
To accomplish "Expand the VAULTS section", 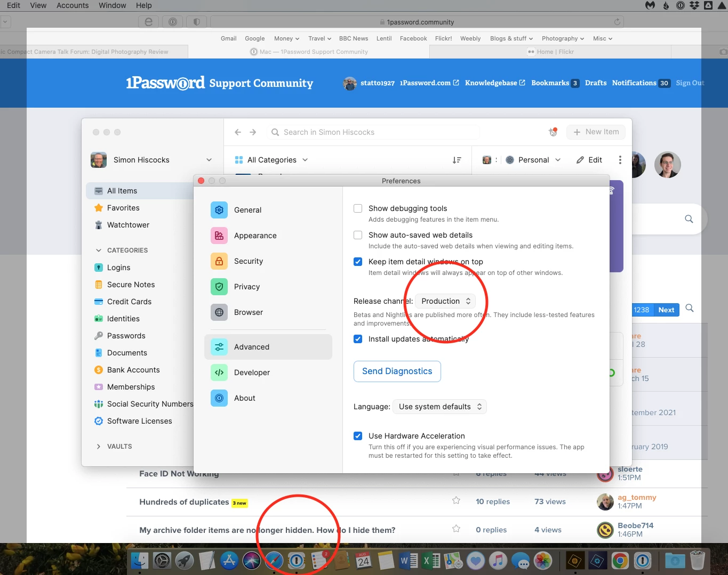I will click(x=98, y=447).
